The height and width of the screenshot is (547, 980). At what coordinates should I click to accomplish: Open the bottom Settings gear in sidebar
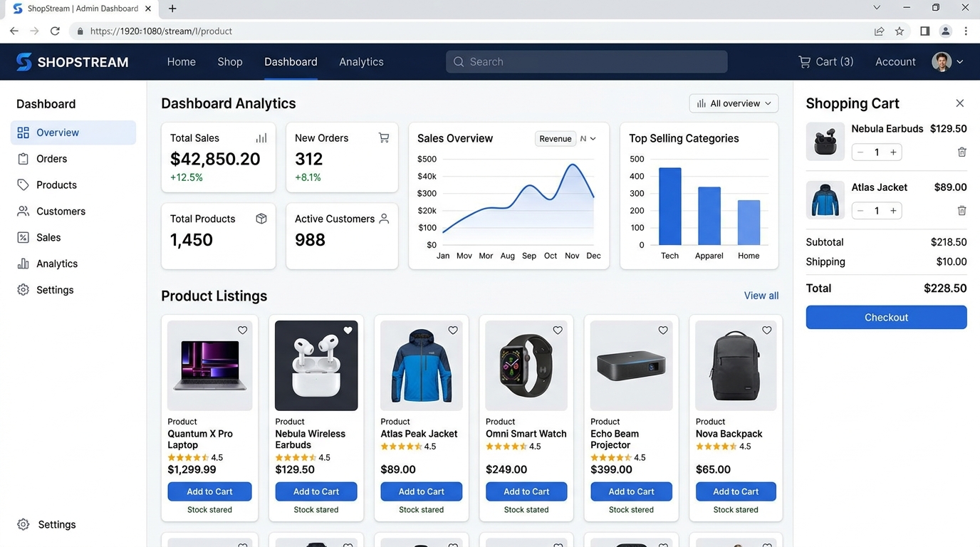click(x=23, y=524)
